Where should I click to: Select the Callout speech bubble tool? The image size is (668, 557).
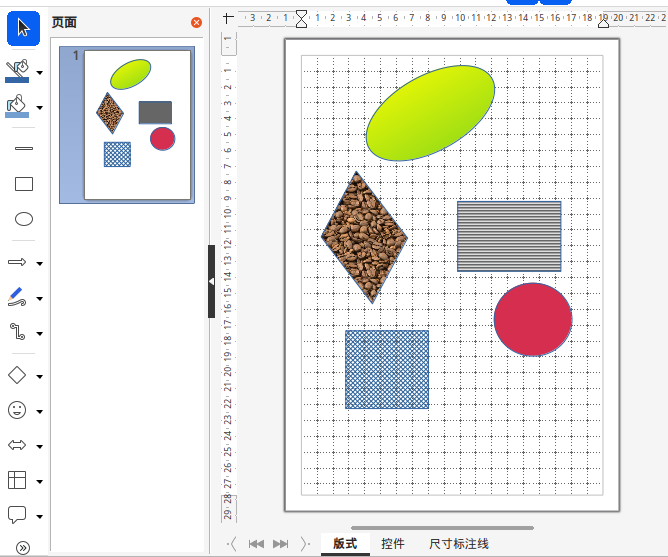tap(17, 515)
